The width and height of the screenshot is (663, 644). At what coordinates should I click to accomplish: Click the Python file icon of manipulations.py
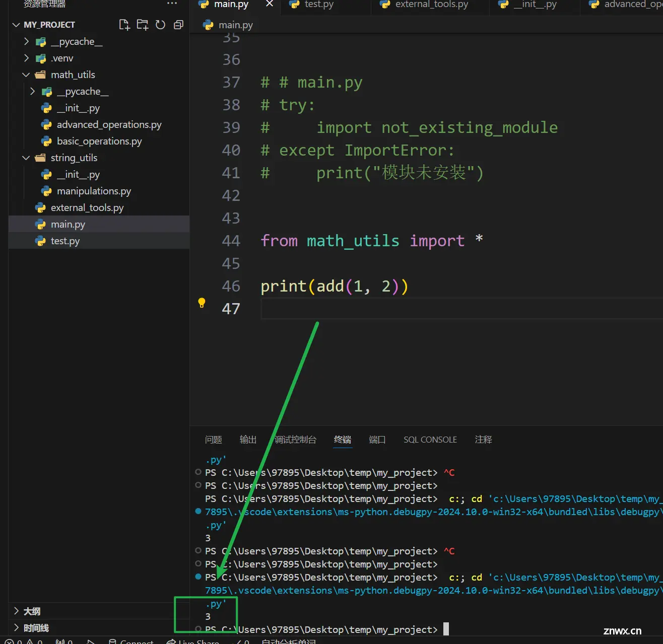coord(46,191)
